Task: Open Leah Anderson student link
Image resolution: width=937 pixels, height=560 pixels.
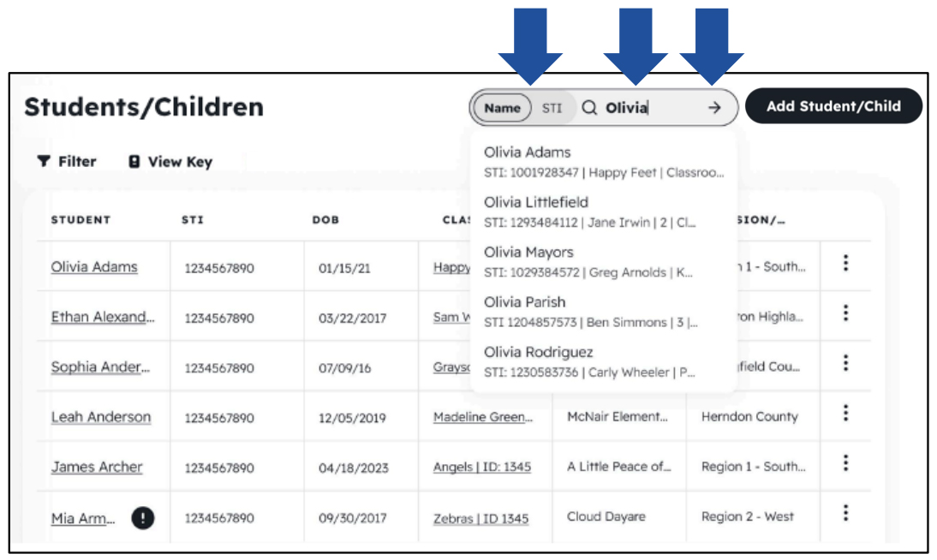Action: point(100,416)
